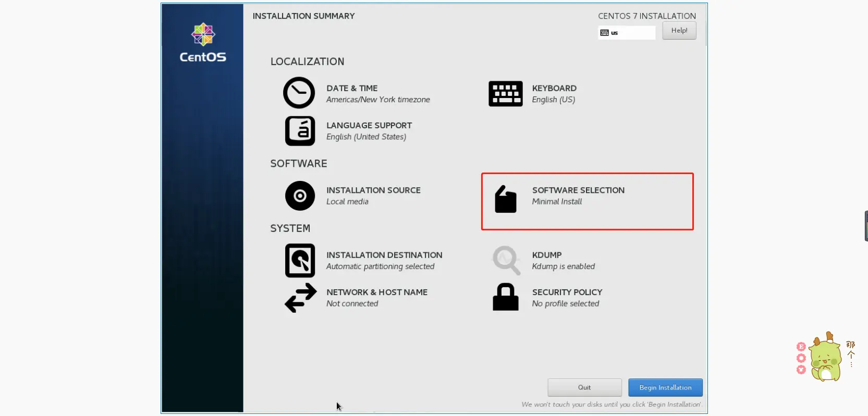The height and width of the screenshot is (416, 868).
Task: Select LANGUAGE SUPPORT heading
Action: click(x=369, y=126)
